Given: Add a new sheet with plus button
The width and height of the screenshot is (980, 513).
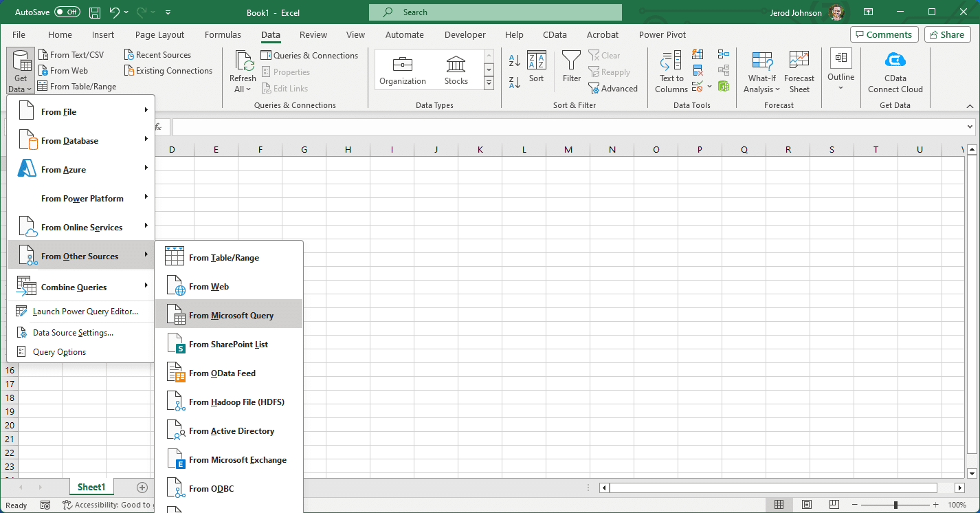Looking at the screenshot, I should pos(142,487).
